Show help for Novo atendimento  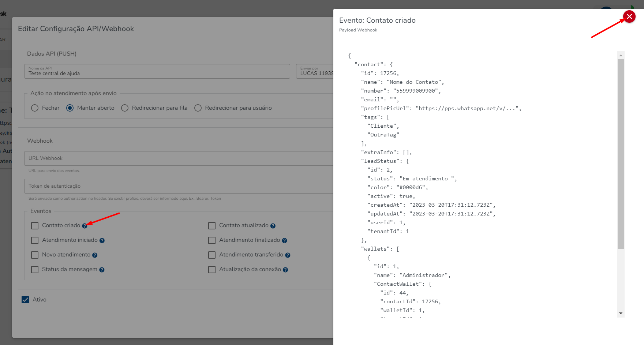pos(95,255)
